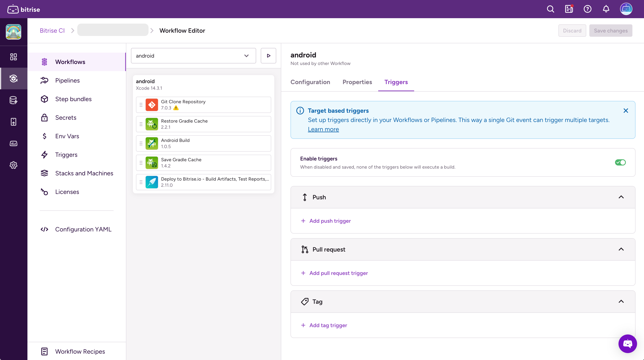This screenshot has height=360, width=644.
Task: Click the Save changes button
Action: tap(611, 31)
